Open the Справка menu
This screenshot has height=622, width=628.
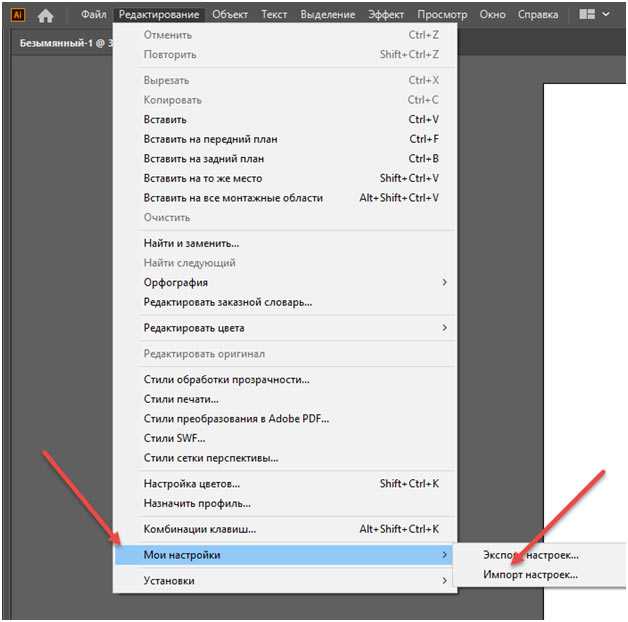538,15
